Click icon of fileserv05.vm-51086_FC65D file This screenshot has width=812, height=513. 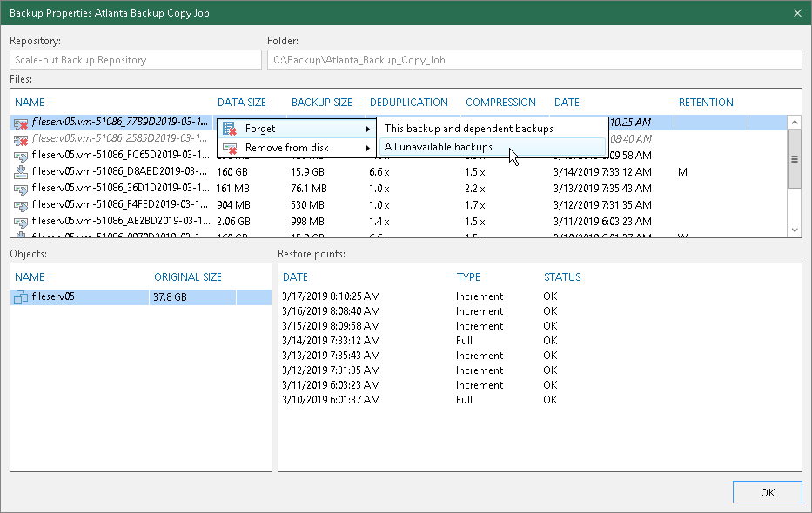pyautogui.click(x=22, y=156)
